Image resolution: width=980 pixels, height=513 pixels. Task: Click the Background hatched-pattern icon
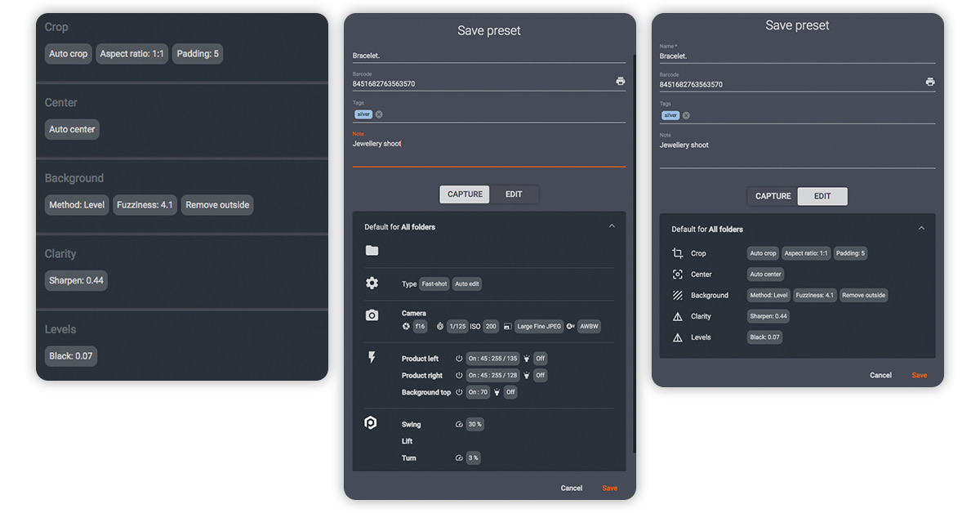coord(679,295)
